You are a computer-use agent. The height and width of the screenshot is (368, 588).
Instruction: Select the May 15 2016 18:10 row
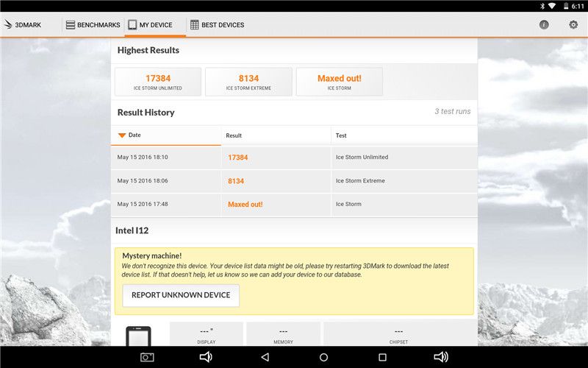[x=295, y=158]
